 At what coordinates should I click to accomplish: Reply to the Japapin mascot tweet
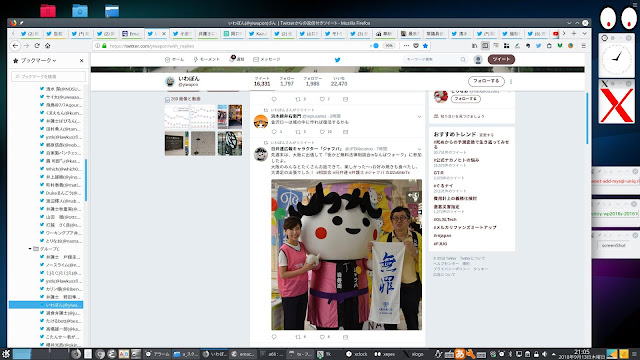[x=274, y=337]
